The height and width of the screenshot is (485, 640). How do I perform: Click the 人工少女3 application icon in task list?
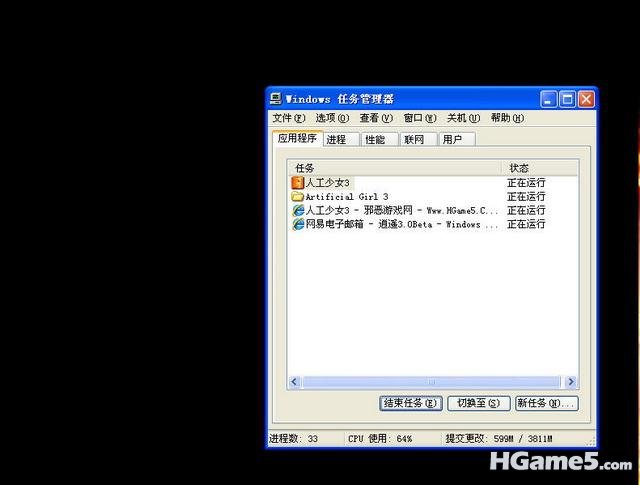pyautogui.click(x=297, y=183)
